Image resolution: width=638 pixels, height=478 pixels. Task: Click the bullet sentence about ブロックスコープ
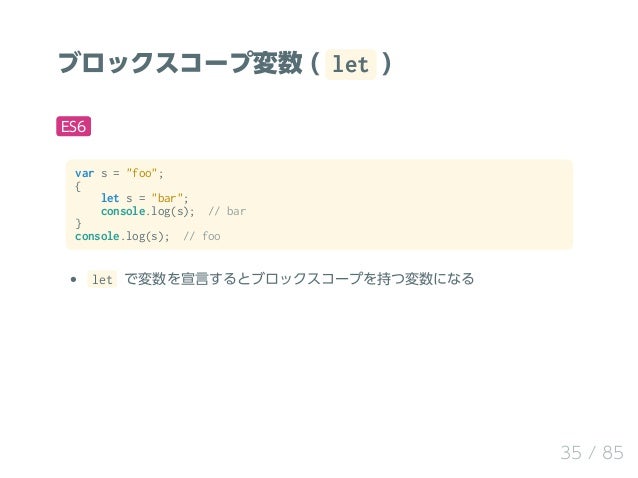point(299,279)
